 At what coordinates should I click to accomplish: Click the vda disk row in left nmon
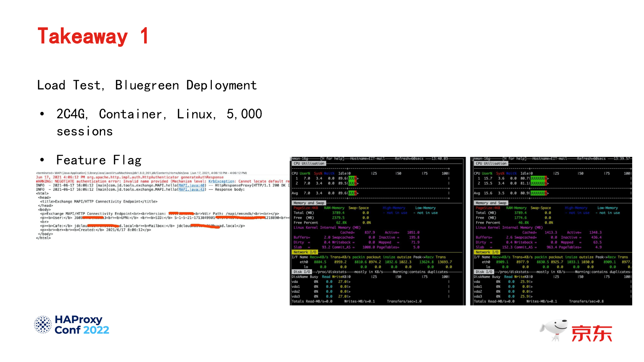tap(321, 282)
